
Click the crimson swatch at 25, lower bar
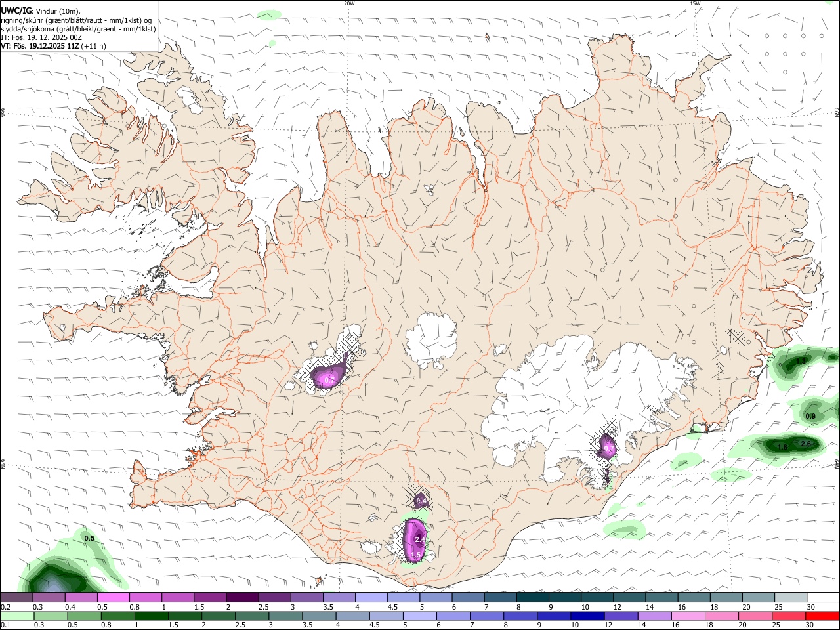pyautogui.click(x=789, y=616)
